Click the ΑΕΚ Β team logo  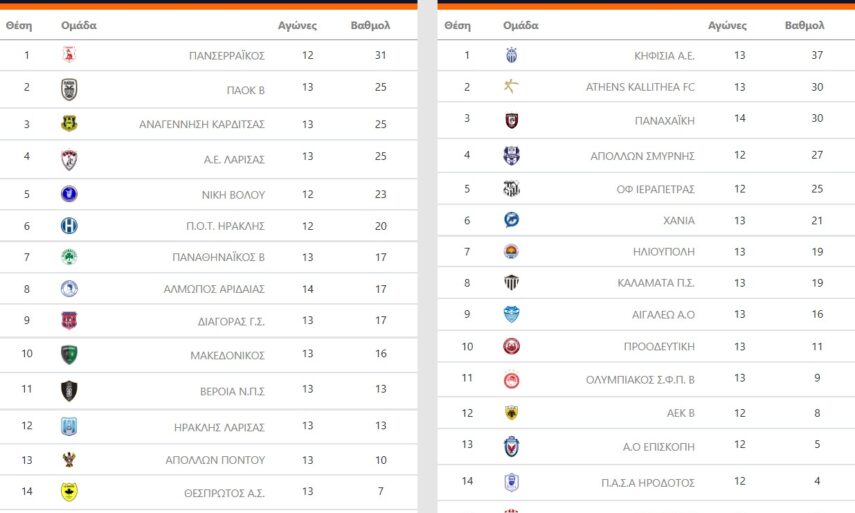point(512,413)
